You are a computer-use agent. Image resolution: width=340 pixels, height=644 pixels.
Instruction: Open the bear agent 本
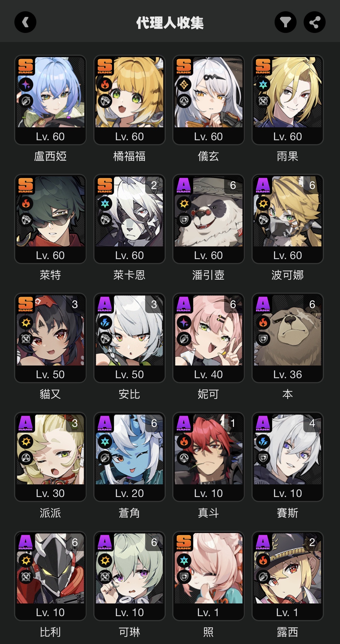point(288,338)
